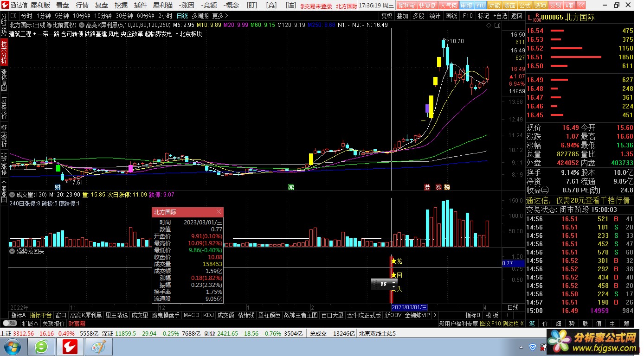The image size is (644, 356).
Task: Open 历史竞价 sidebar tab
Action: tap(4, 108)
